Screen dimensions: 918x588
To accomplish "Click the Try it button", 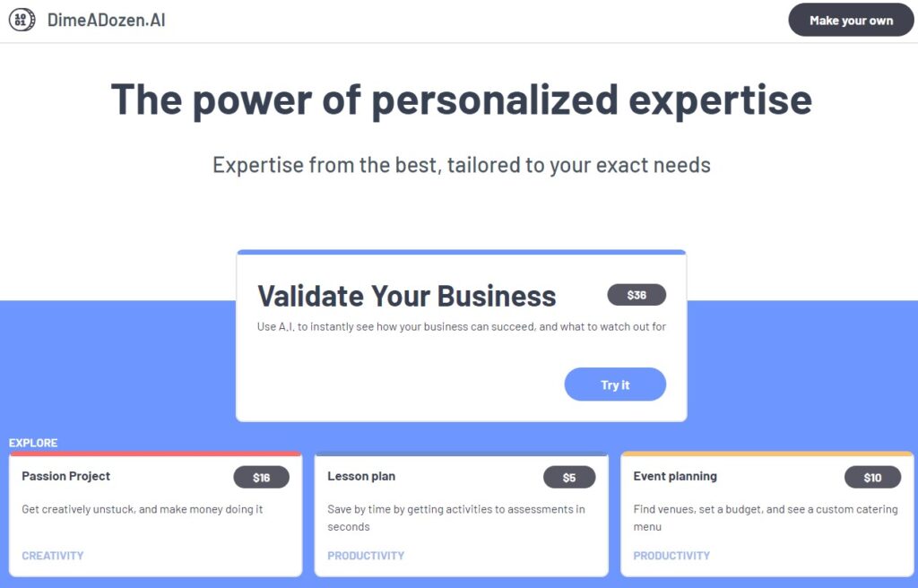I will (x=615, y=385).
